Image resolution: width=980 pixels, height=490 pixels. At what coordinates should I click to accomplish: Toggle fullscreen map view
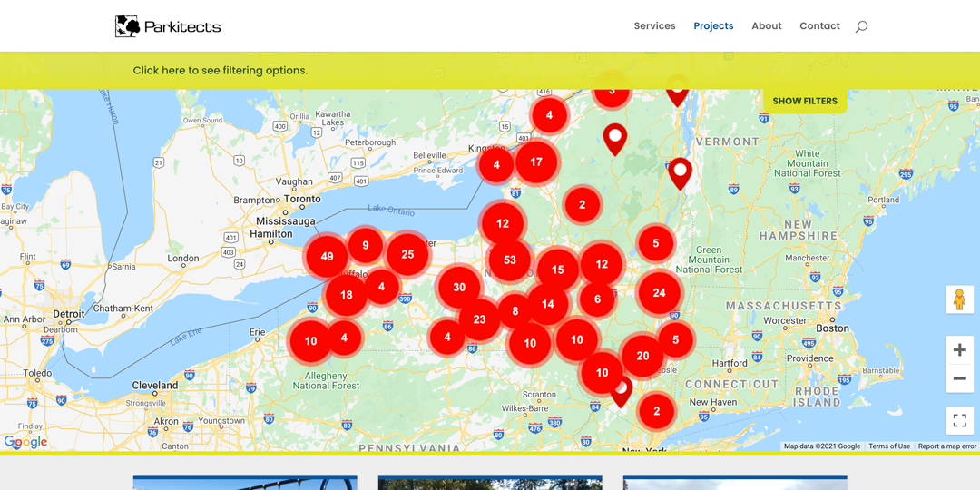click(959, 421)
